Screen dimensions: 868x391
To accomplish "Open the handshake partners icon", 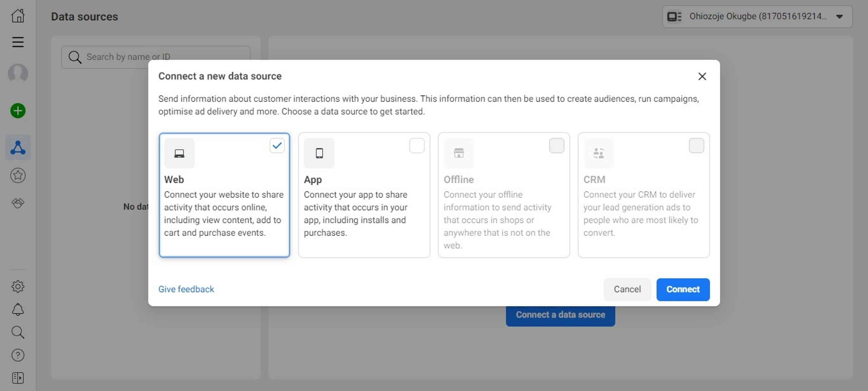I will (x=18, y=203).
